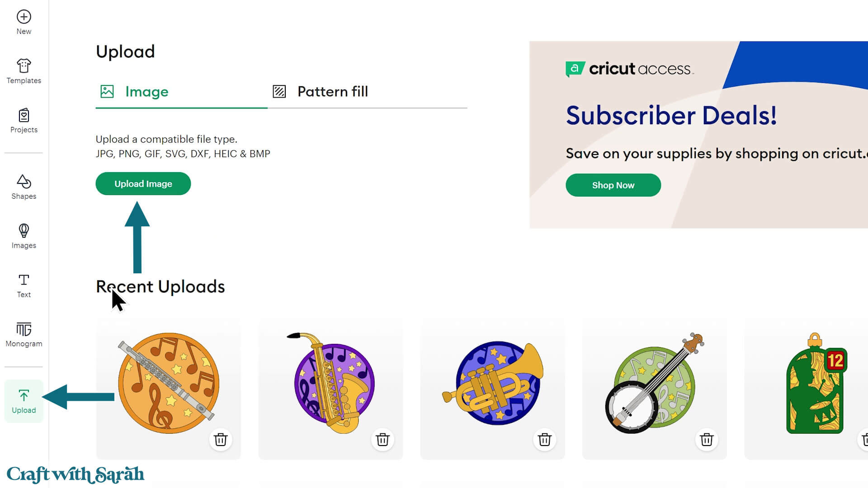Image resolution: width=868 pixels, height=488 pixels.
Task: Select the Text tool
Action: pyautogui.click(x=24, y=286)
